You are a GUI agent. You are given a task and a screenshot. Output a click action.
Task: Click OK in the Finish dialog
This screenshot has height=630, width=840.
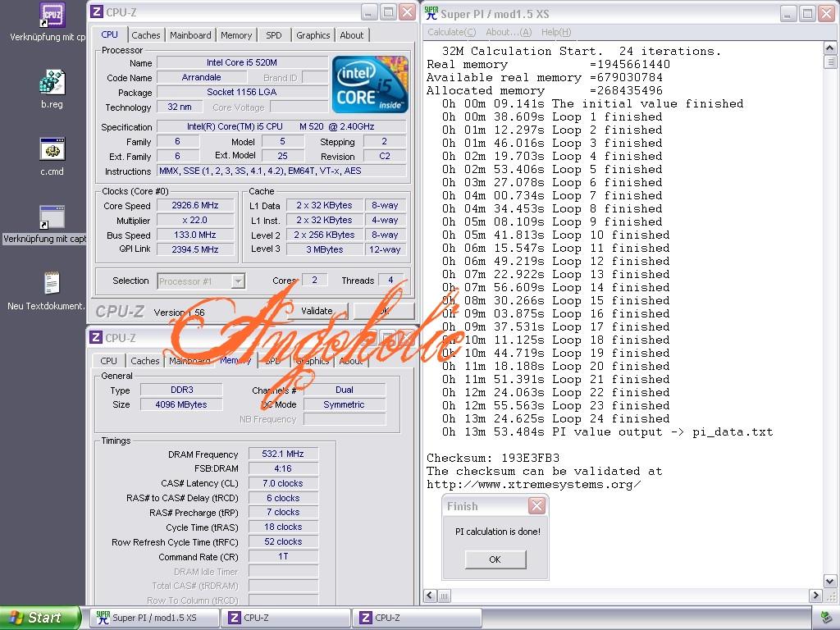click(495, 559)
